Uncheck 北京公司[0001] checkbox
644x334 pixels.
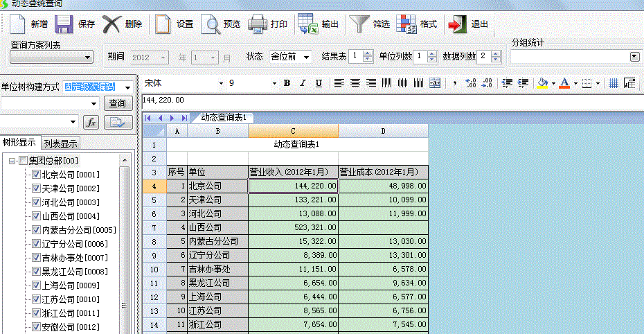pyautogui.click(x=36, y=175)
